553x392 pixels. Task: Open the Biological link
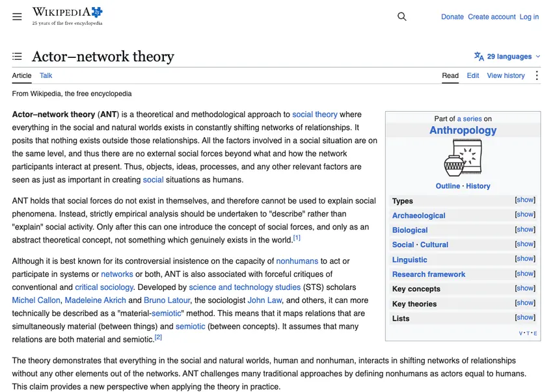tap(410, 231)
